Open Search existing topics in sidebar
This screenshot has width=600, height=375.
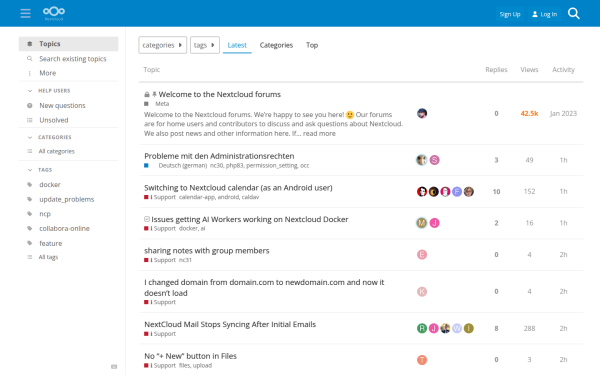pos(68,59)
